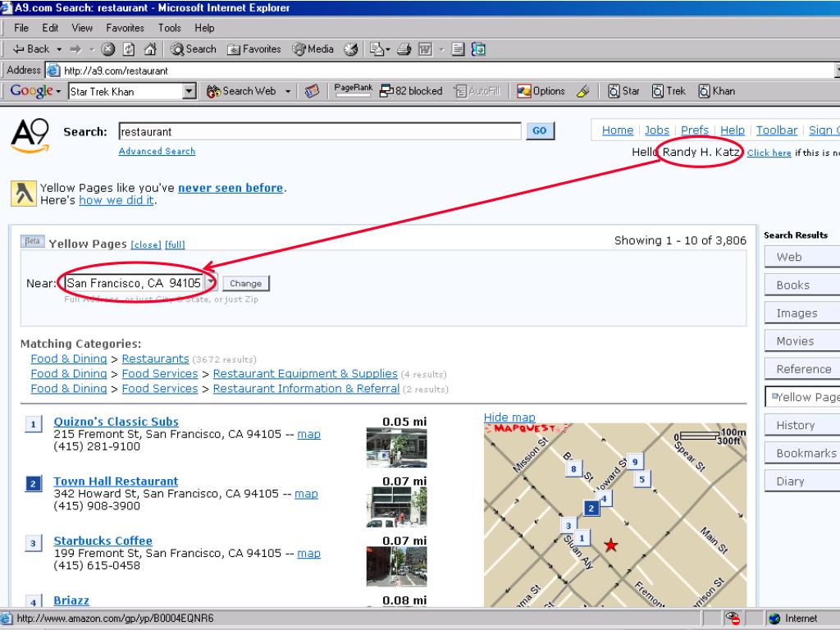Viewport: 840px width, 630px height.
Task: Open the Edit menu
Action: tap(50, 28)
